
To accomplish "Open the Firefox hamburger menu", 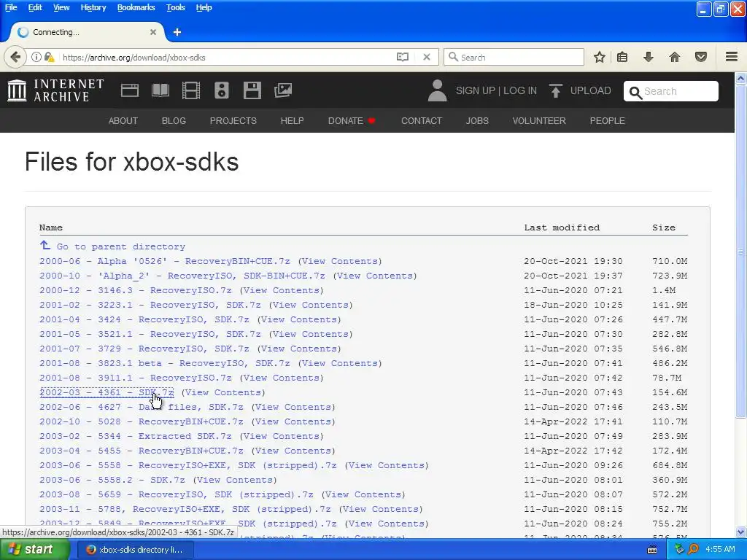I will 732,57.
